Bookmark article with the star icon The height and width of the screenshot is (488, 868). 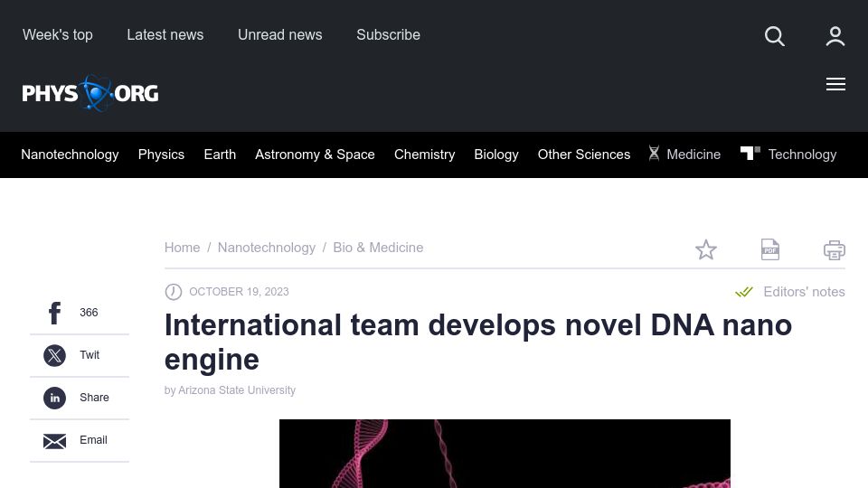click(x=706, y=249)
